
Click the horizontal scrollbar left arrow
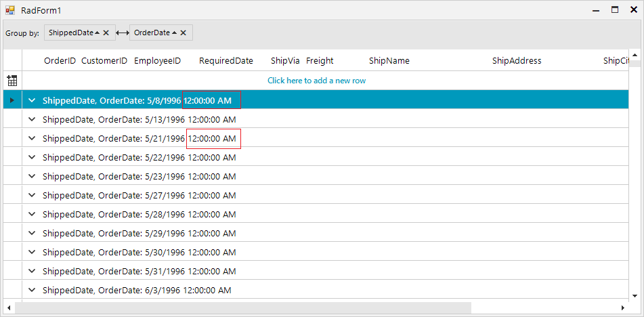click(x=9, y=308)
